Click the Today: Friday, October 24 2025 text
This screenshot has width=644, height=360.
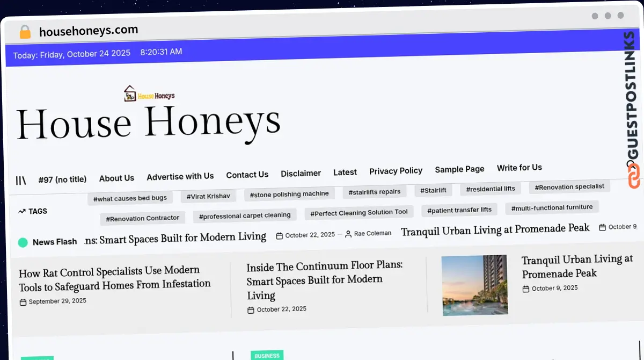[72, 54]
